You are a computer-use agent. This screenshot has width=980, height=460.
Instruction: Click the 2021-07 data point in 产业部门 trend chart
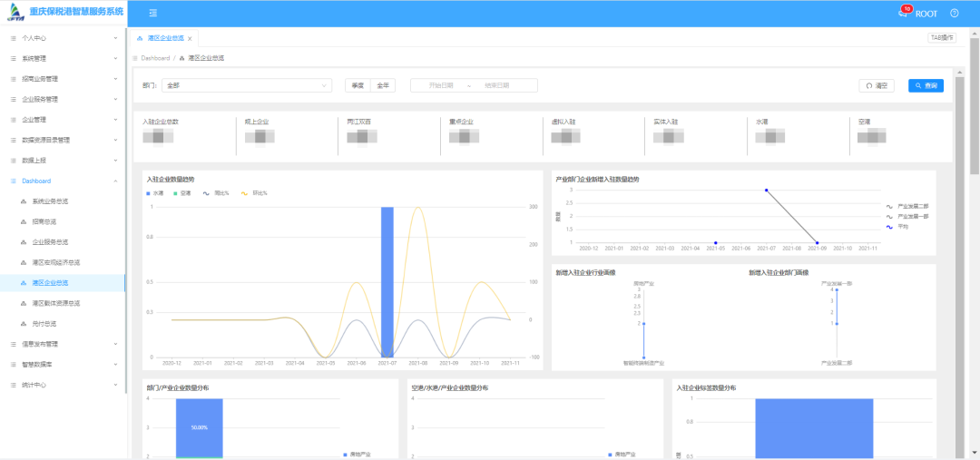[x=766, y=190]
